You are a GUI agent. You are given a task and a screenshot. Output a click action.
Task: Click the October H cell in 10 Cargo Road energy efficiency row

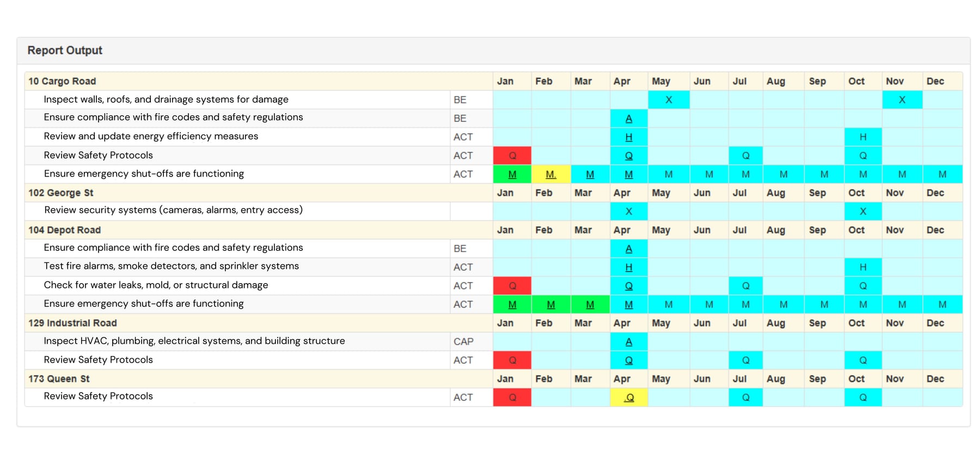pos(863,137)
